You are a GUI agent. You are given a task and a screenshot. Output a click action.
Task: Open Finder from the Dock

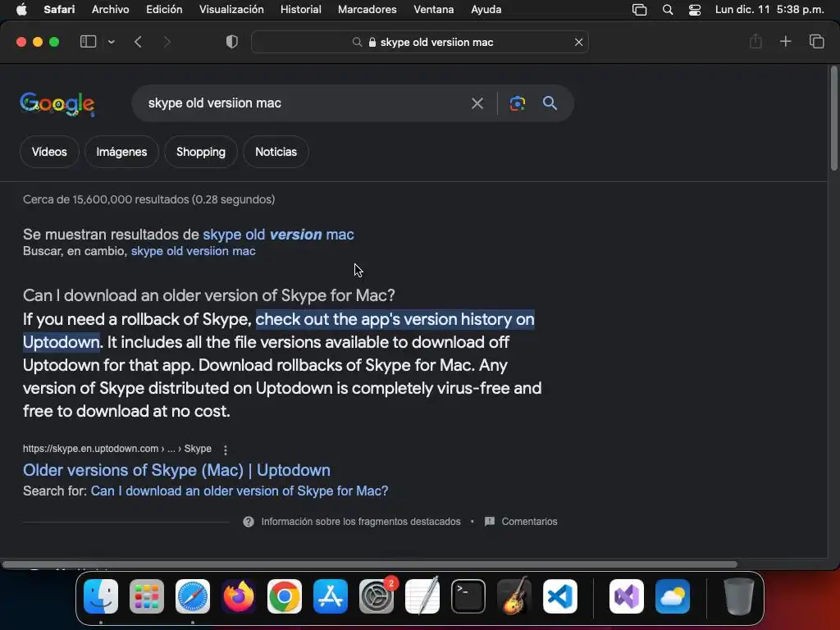point(101,596)
